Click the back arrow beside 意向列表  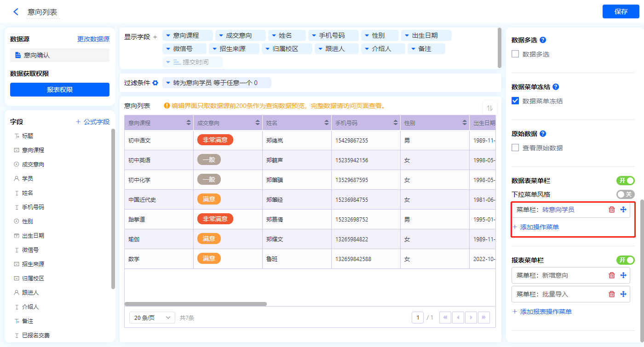16,12
